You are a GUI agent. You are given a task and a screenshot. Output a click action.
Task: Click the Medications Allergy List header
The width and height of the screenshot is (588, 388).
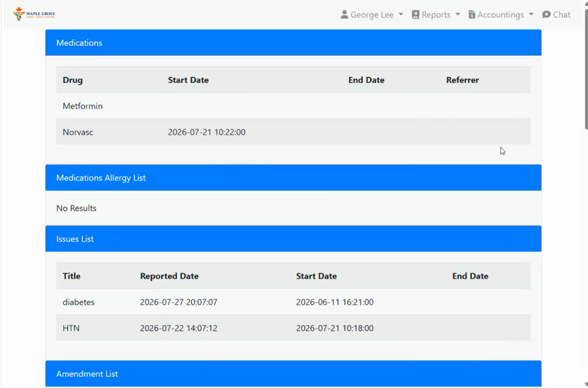[x=293, y=178]
